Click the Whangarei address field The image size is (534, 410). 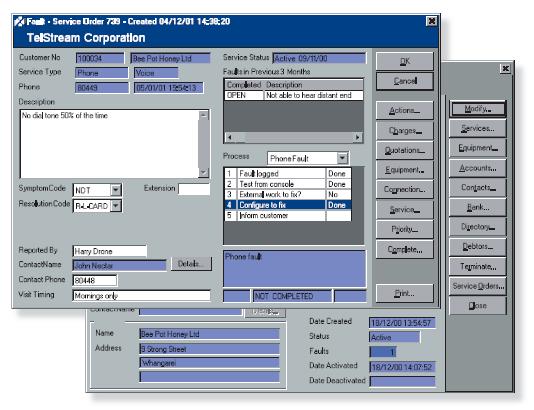(x=209, y=363)
